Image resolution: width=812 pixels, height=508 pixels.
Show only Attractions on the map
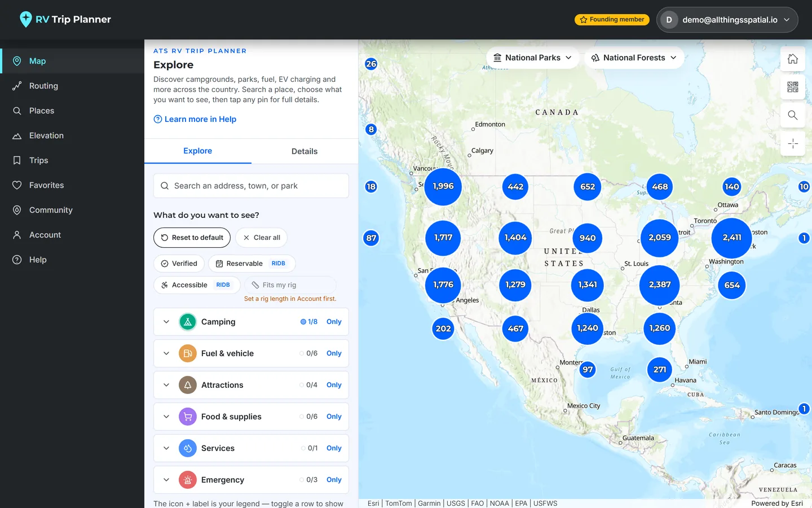(x=334, y=385)
